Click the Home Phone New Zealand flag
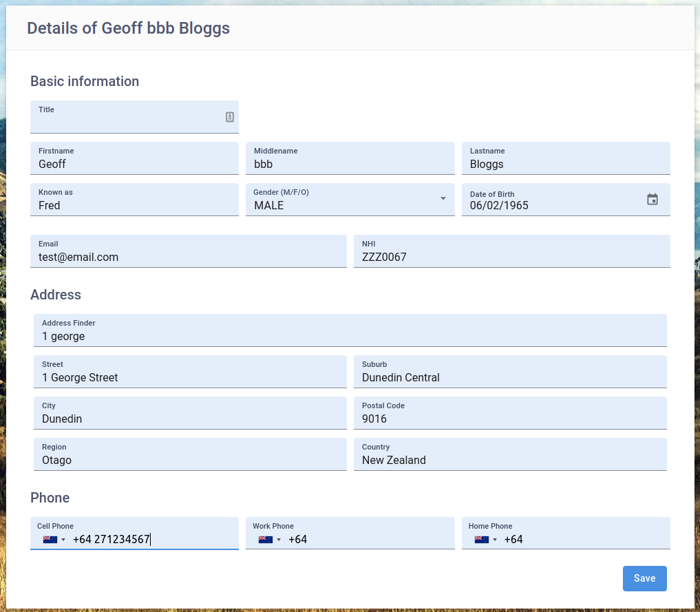 tap(481, 540)
